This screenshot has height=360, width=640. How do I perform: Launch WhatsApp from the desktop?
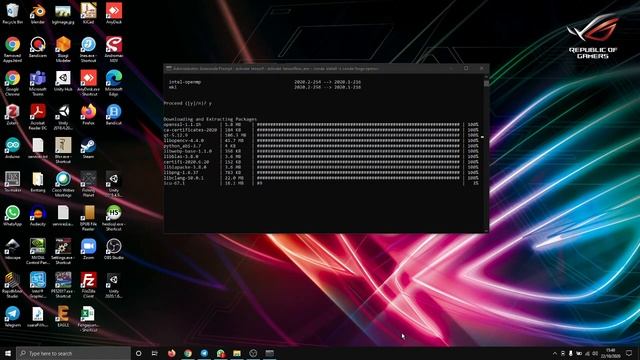coord(12,216)
